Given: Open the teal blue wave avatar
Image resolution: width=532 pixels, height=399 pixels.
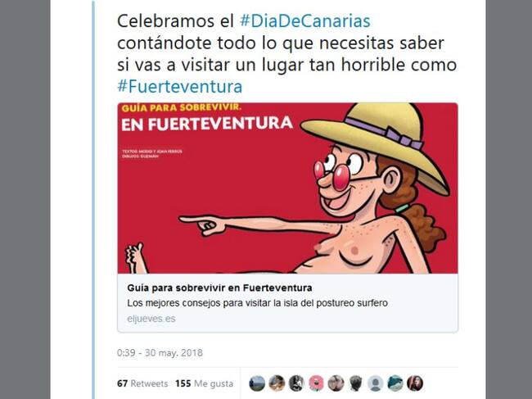Looking at the screenshot, I should click(395, 383).
